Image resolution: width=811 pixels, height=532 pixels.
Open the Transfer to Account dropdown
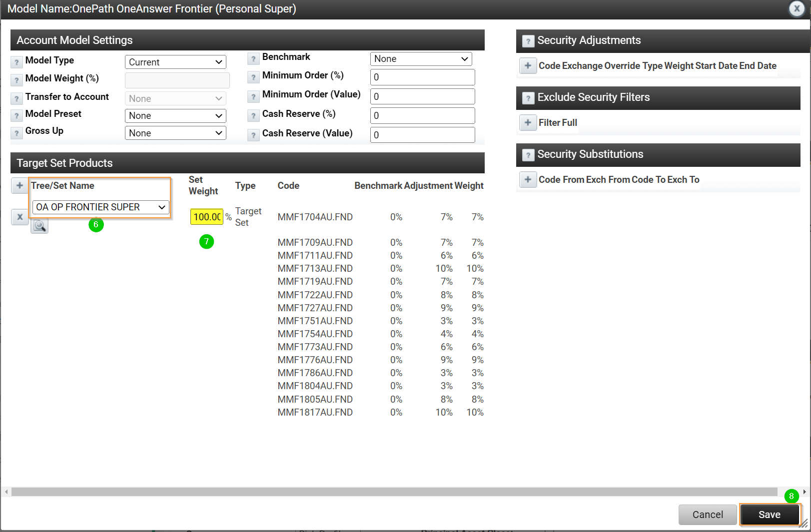(175, 98)
